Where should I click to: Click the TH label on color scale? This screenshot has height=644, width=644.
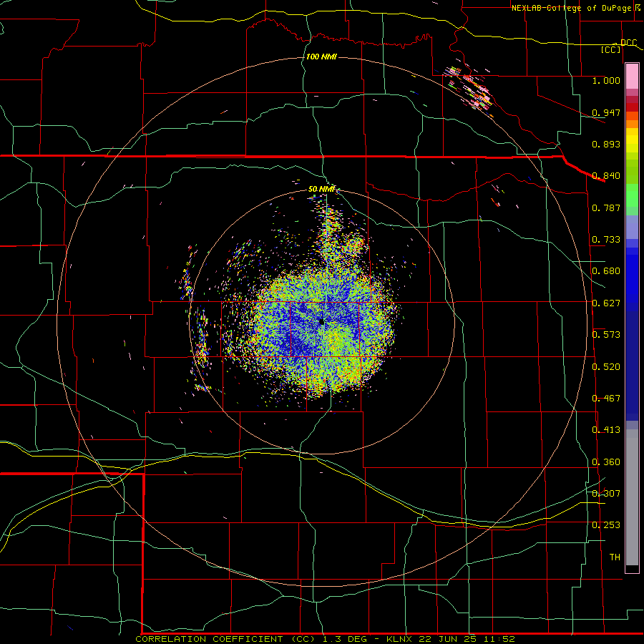[615, 557]
